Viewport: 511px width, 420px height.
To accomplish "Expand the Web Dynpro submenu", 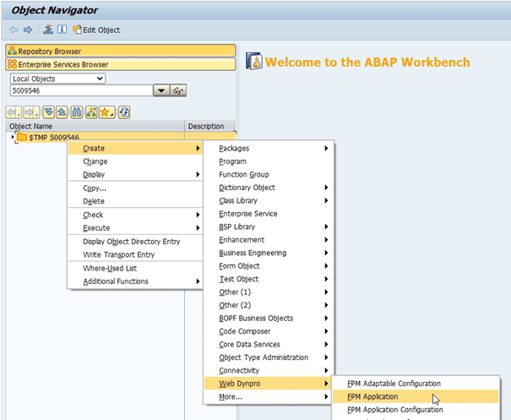I will (269, 384).
